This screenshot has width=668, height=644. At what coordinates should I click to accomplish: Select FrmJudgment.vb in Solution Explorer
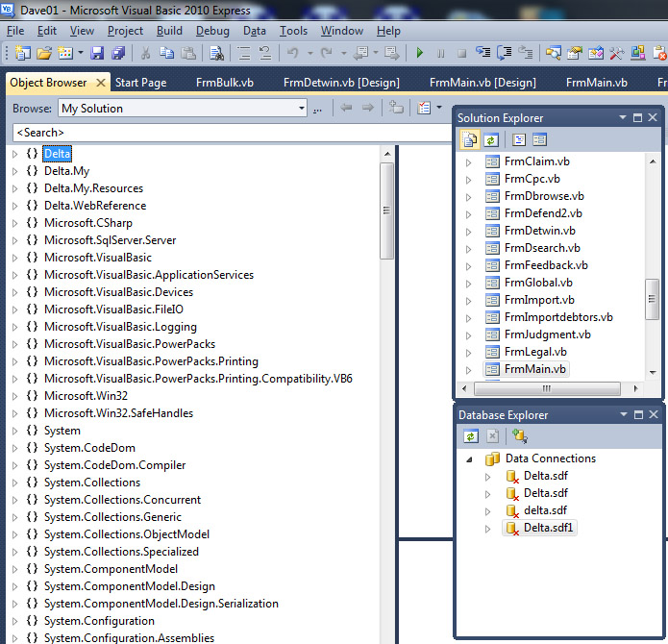click(x=548, y=334)
